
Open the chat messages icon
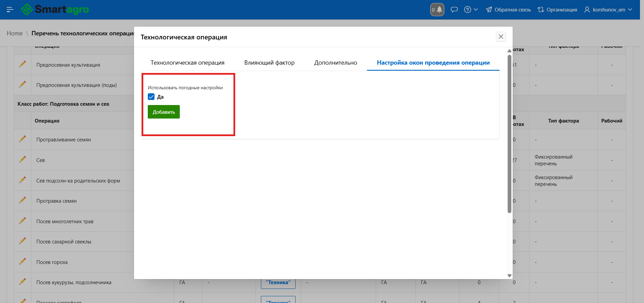[454, 9]
